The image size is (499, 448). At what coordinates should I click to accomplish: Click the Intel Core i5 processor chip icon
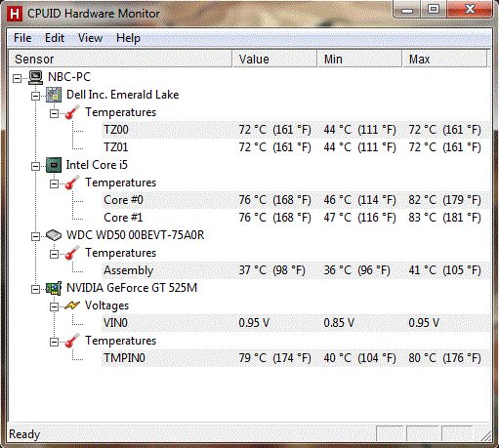[x=54, y=165]
